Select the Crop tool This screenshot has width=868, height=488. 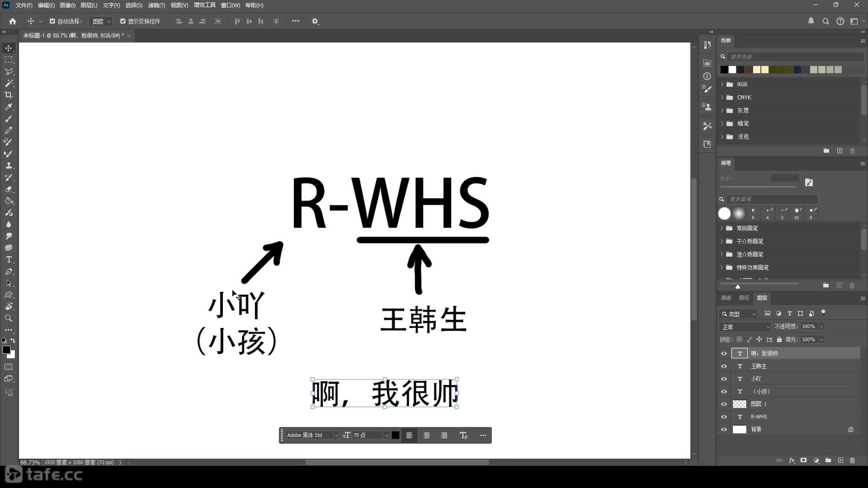9,95
